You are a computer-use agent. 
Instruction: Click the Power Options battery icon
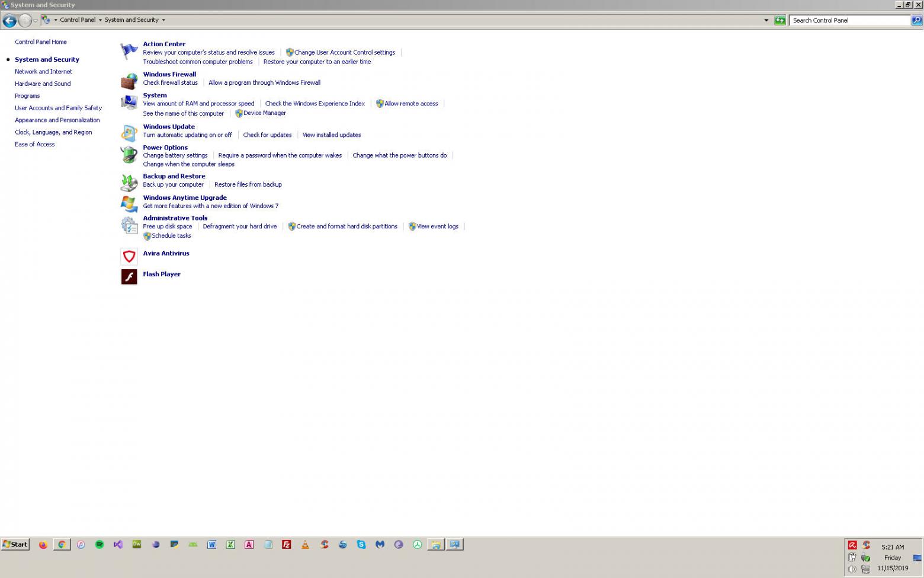point(129,155)
